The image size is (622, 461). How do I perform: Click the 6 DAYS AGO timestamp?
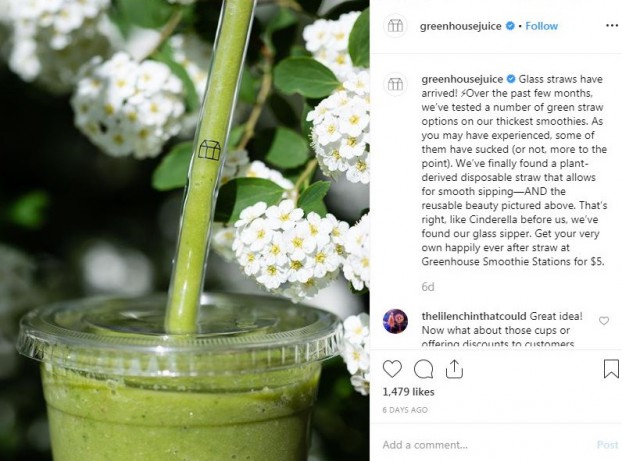point(405,410)
